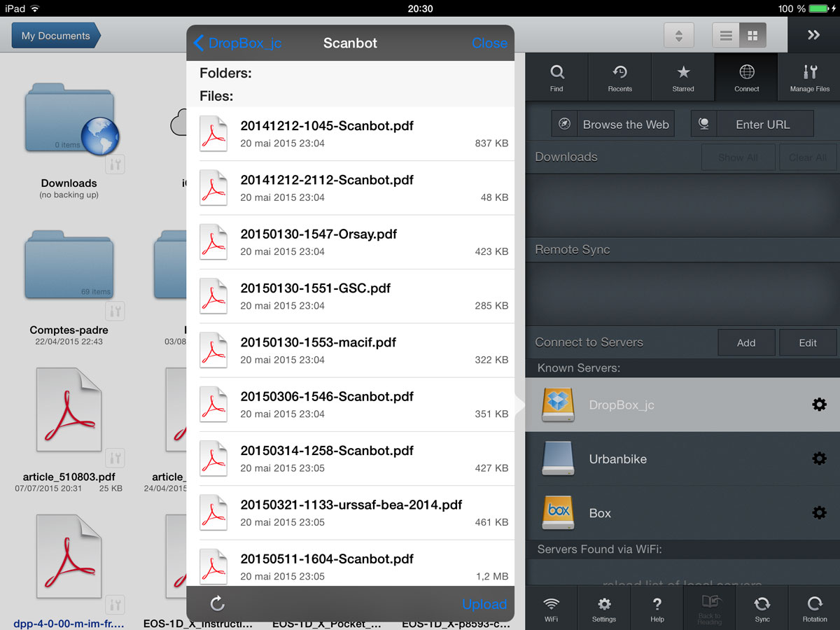The width and height of the screenshot is (840, 630).
Task: Open DropBox_jc server settings gear
Action: tap(819, 405)
